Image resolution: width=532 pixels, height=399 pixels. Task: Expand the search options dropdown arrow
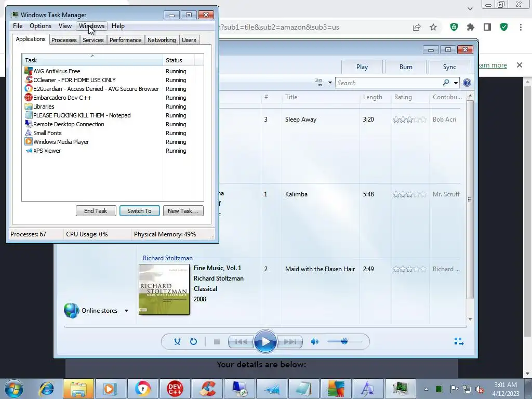(x=456, y=83)
